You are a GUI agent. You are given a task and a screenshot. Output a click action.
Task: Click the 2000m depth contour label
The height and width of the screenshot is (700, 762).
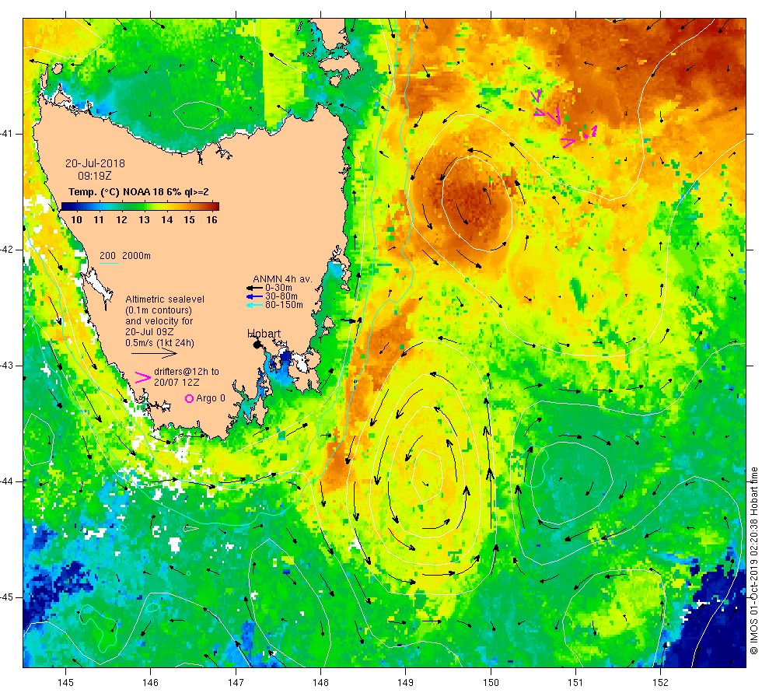[x=137, y=256]
